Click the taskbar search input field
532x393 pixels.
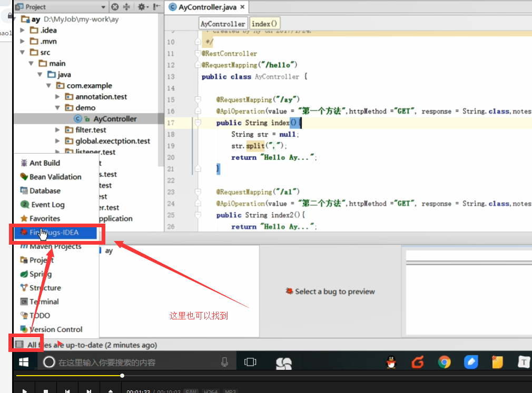pyautogui.click(x=137, y=362)
